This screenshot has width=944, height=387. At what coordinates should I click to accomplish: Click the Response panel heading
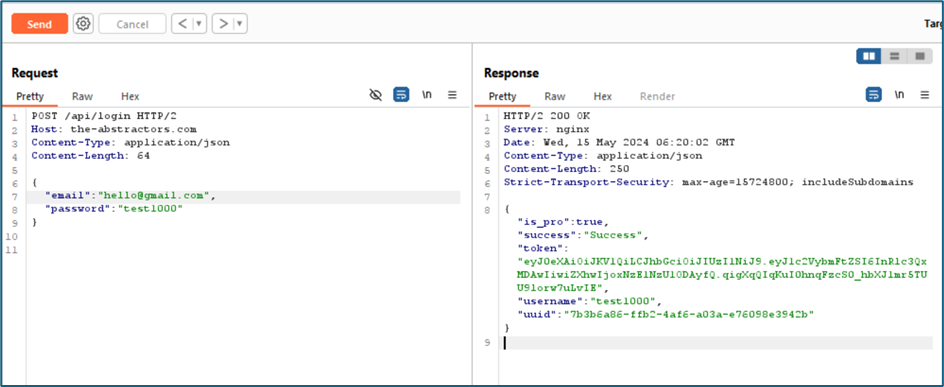[511, 73]
